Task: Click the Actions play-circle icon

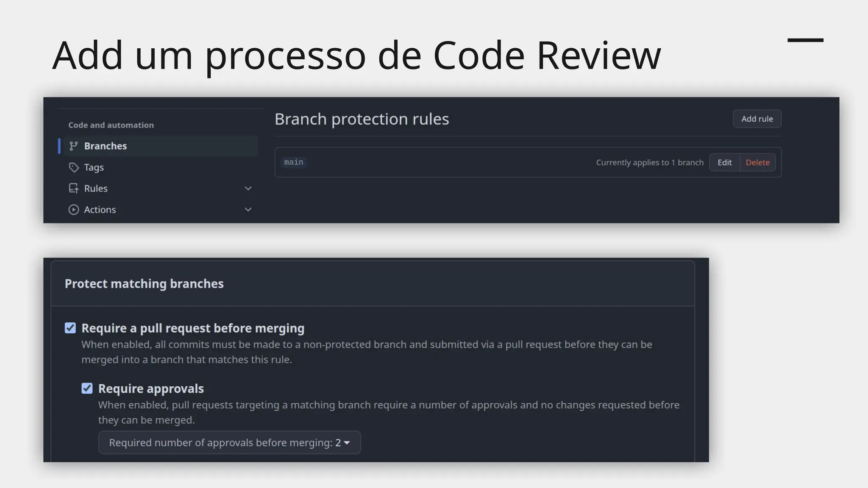Action: click(74, 210)
